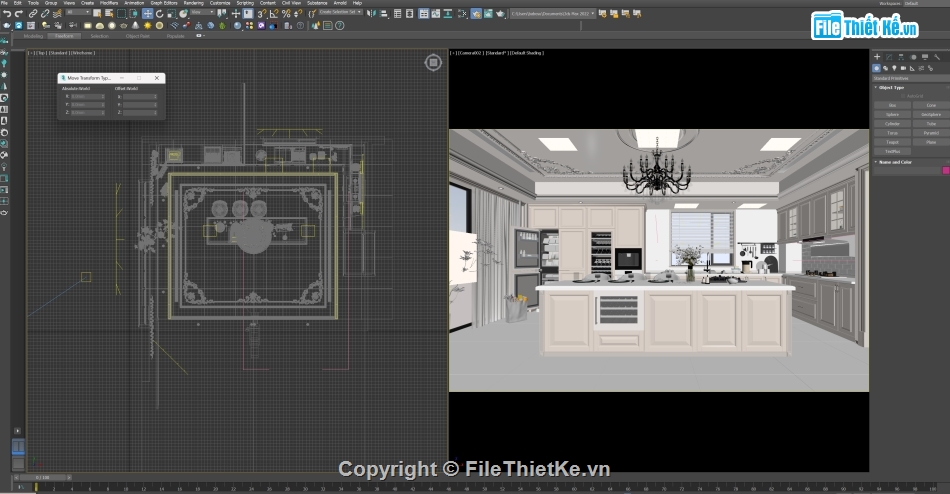
Task: Click the Undo arrow icon
Action: (x=7, y=13)
